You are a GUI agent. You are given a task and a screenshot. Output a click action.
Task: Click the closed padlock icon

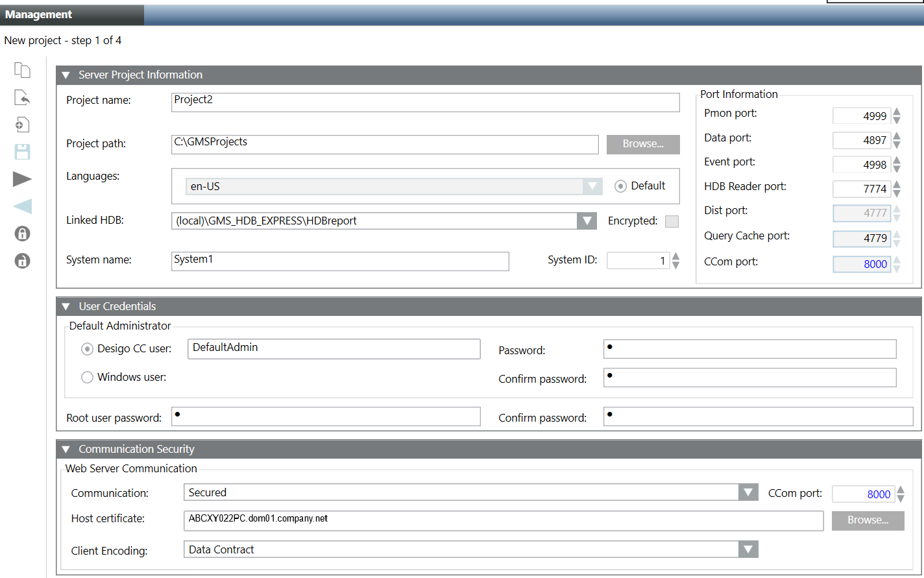pos(23,234)
